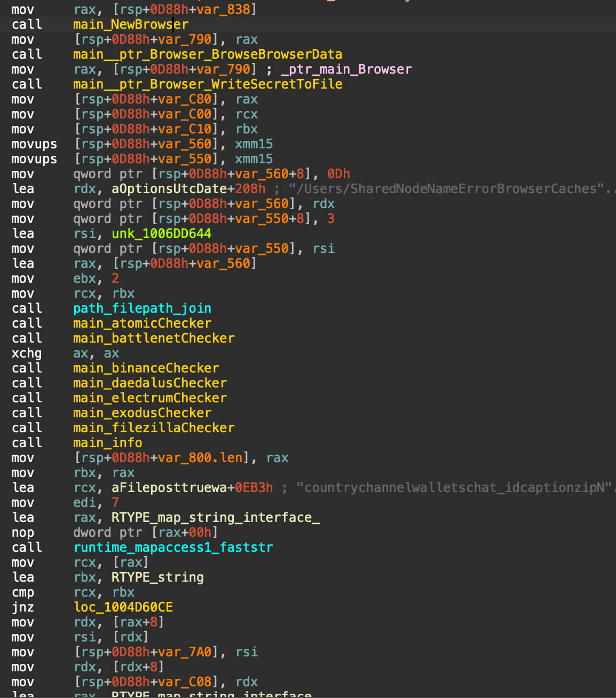Viewport: 616px width, 698px height.
Task: Click the unk_1006DD644 data reference
Action: pyautogui.click(x=161, y=234)
